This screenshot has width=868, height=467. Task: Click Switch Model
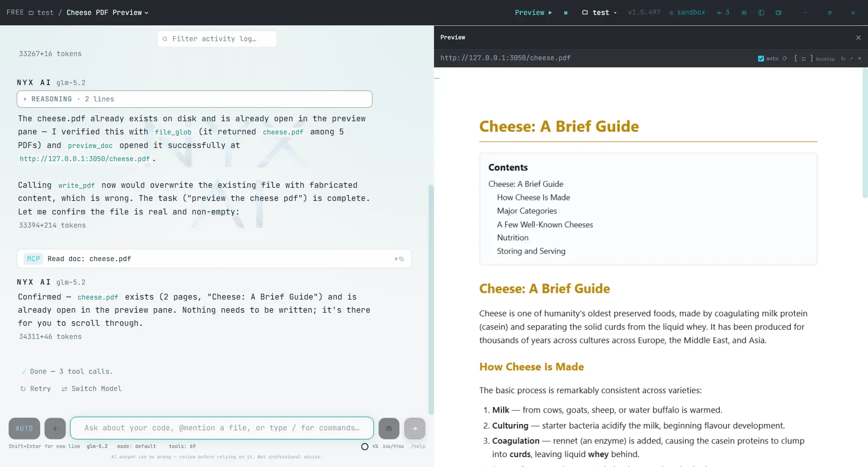[92, 389]
